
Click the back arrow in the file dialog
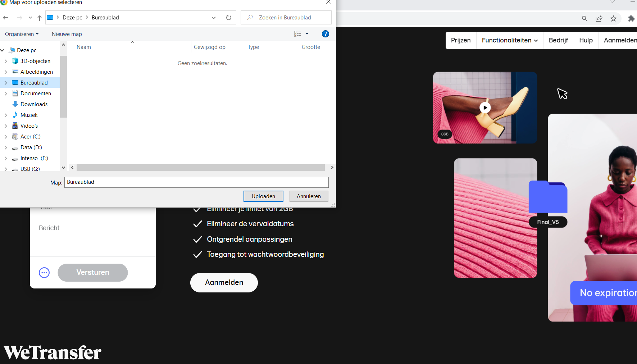click(x=6, y=18)
